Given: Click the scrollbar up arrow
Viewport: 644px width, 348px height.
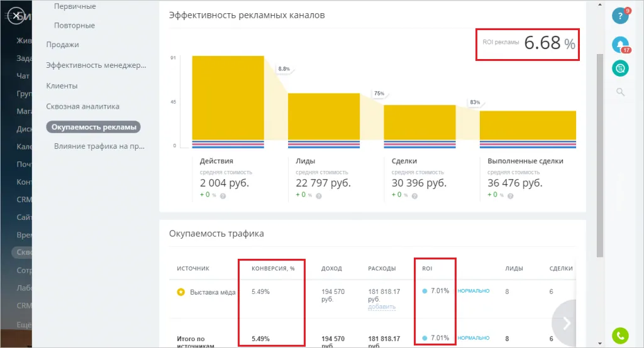Looking at the screenshot, I should [599, 4].
